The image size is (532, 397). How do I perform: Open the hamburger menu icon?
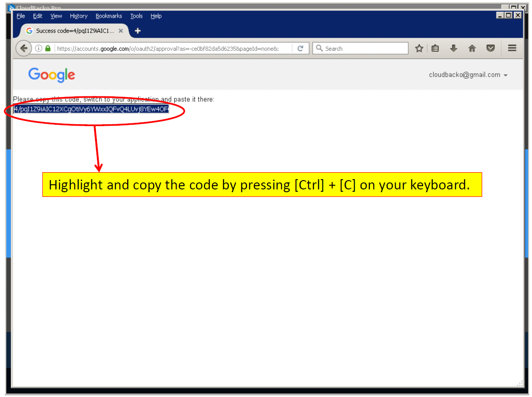coord(512,48)
